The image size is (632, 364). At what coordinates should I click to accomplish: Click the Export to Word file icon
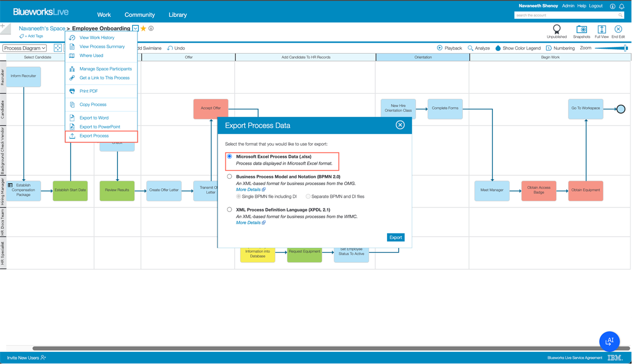[72, 118]
